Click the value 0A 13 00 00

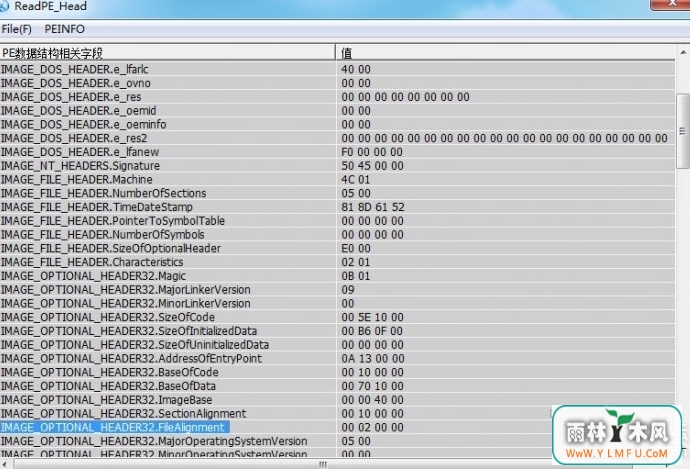click(373, 359)
